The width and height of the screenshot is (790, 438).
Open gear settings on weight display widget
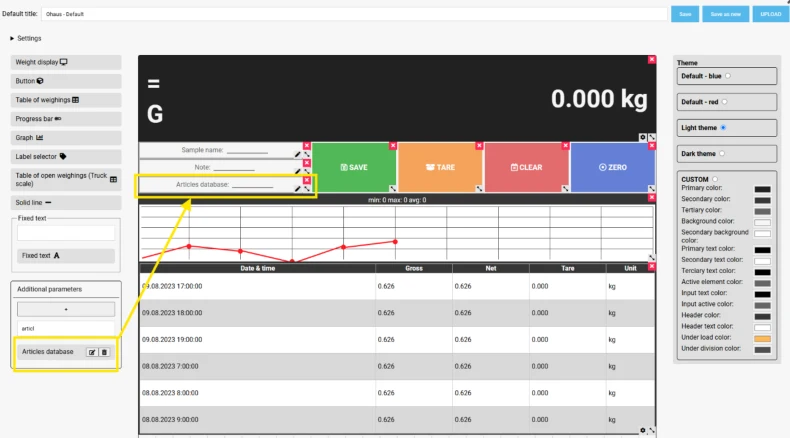(642, 137)
